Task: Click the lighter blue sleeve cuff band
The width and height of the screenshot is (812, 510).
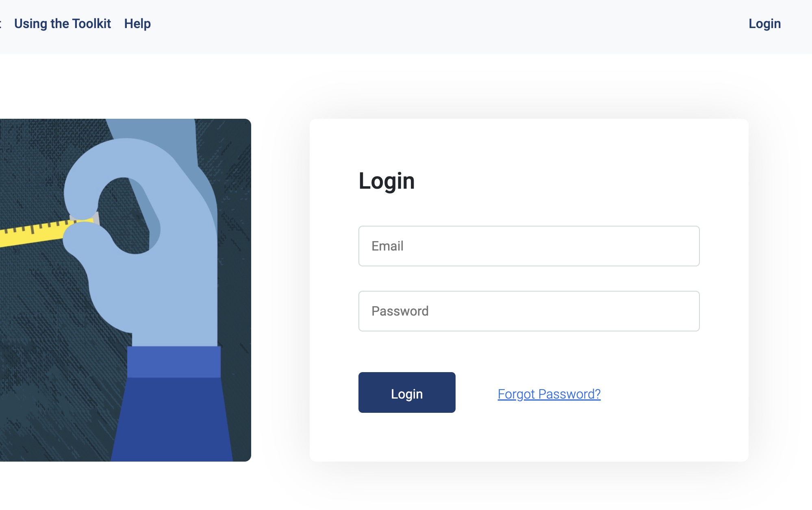Action: coord(174,362)
